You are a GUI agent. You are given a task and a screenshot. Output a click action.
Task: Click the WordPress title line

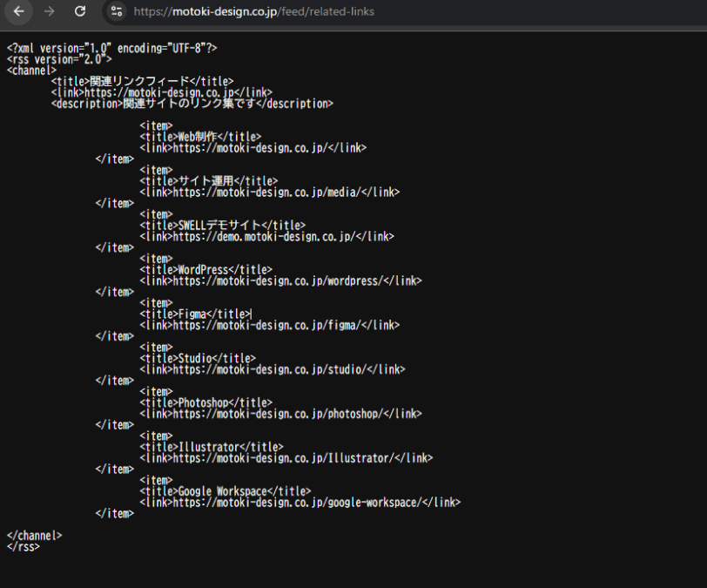(x=206, y=270)
